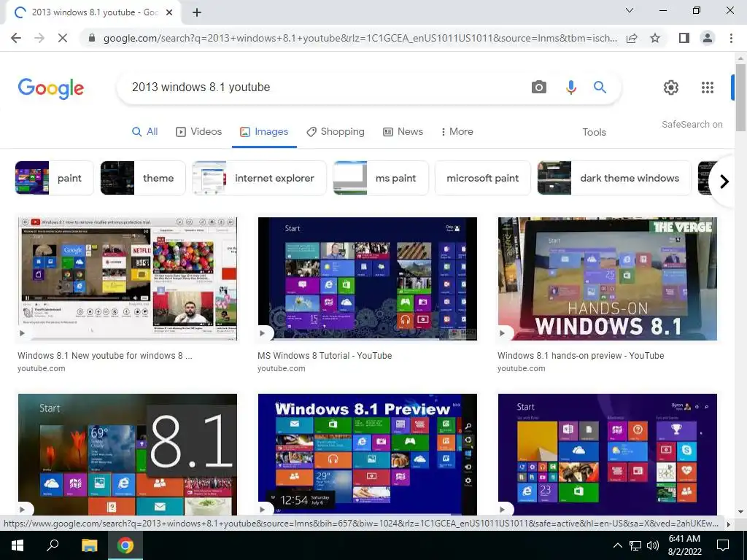The image size is (747, 560).
Task: Click youtube.com under 'MS Windows 8 Tutorial'
Action: tap(281, 368)
